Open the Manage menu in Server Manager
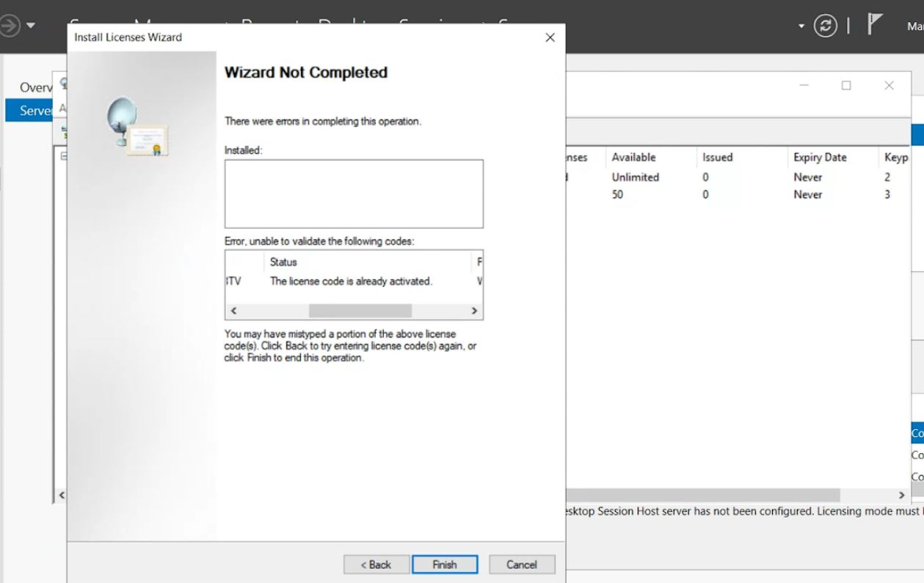924x583 pixels. click(914, 26)
